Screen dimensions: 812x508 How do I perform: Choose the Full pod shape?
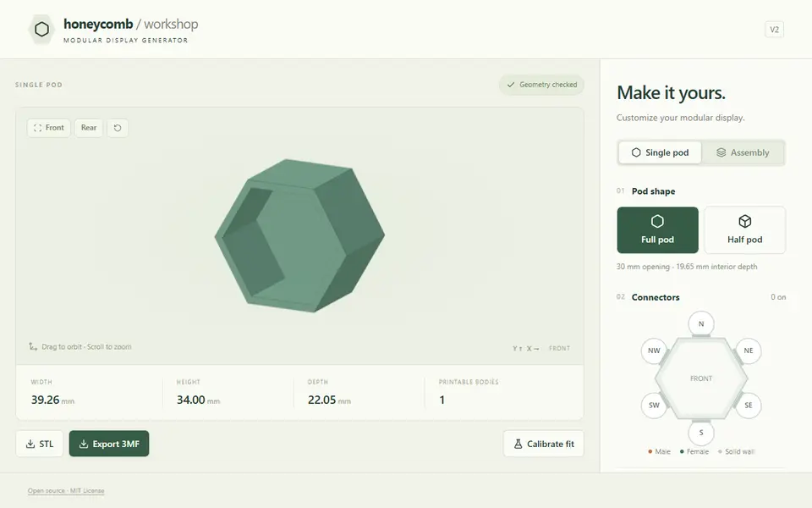[658, 230]
